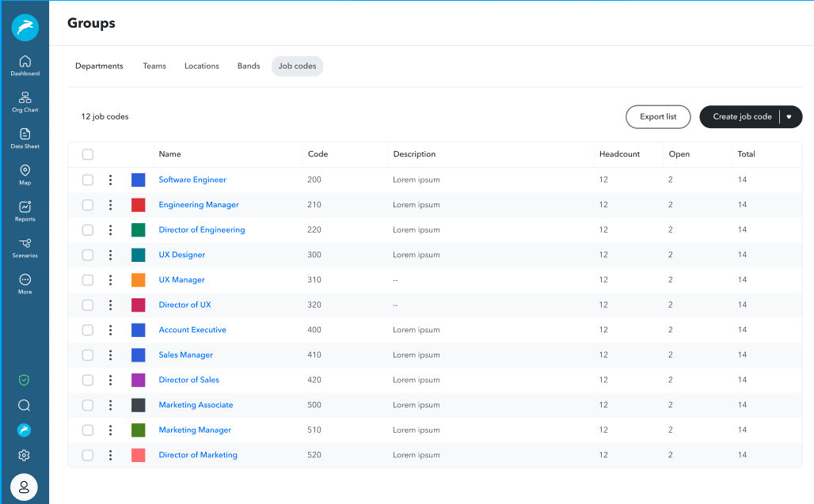Screen dimensions: 814x504
Task: Open Reports from sidebar
Action: 25,211
